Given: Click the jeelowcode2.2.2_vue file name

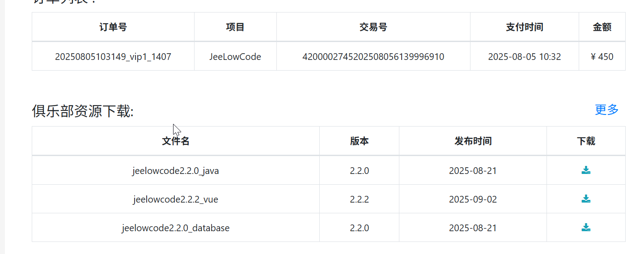Looking at the screenshot, I should [176, 199].
